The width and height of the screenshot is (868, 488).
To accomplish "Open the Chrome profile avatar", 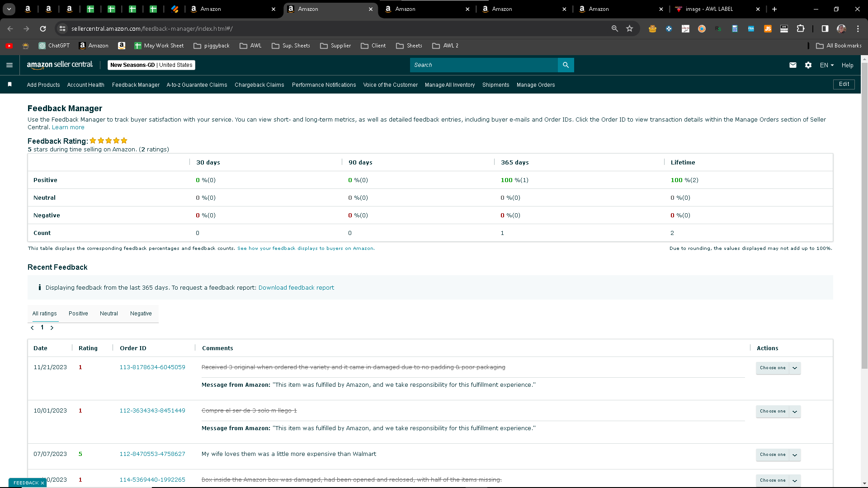I will point(841,28).
